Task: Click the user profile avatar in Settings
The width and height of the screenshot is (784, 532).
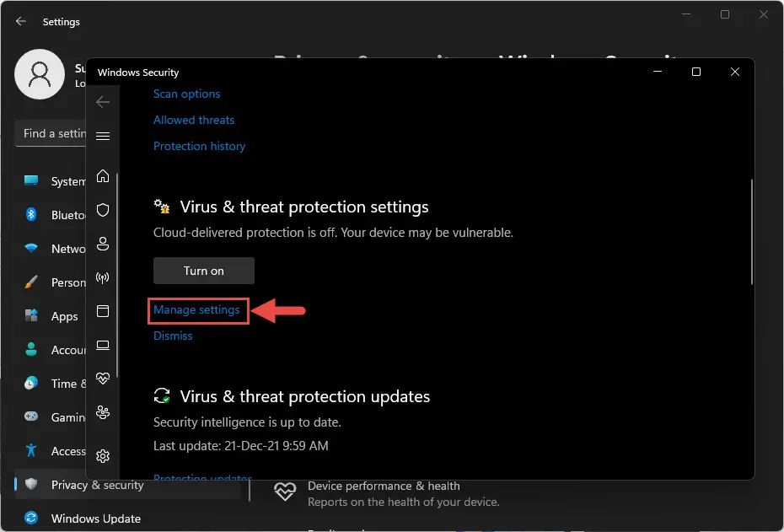Action: point(40,74)
